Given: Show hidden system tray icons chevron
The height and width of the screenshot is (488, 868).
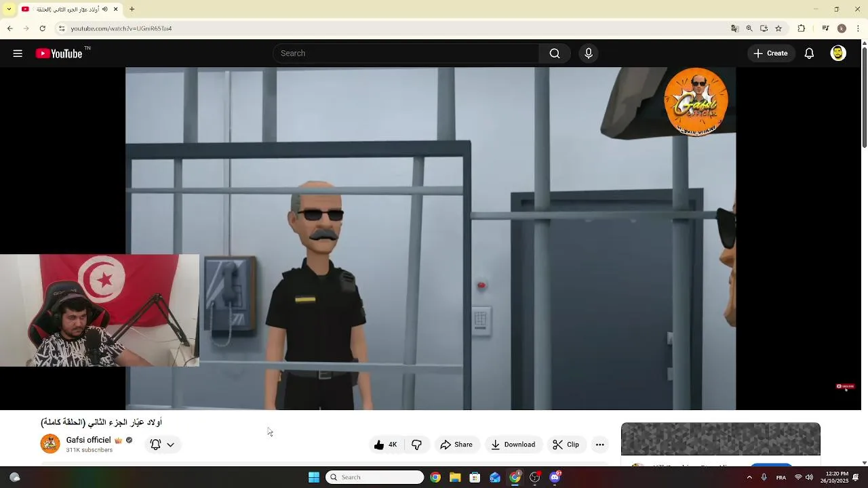Looking at the screenshot, I should pos(749,477).
